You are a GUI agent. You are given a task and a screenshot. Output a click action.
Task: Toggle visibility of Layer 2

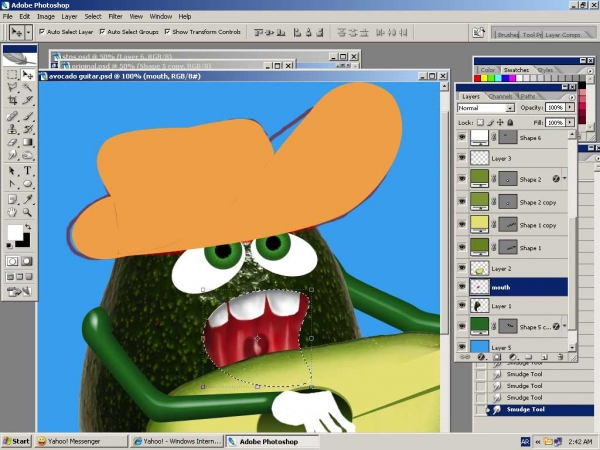[x=462, y=268]
